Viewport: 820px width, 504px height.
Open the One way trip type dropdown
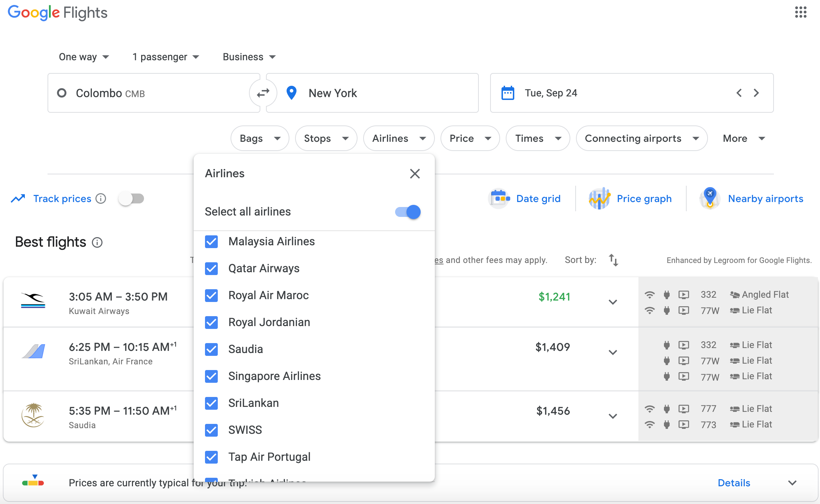coord(84,57)
